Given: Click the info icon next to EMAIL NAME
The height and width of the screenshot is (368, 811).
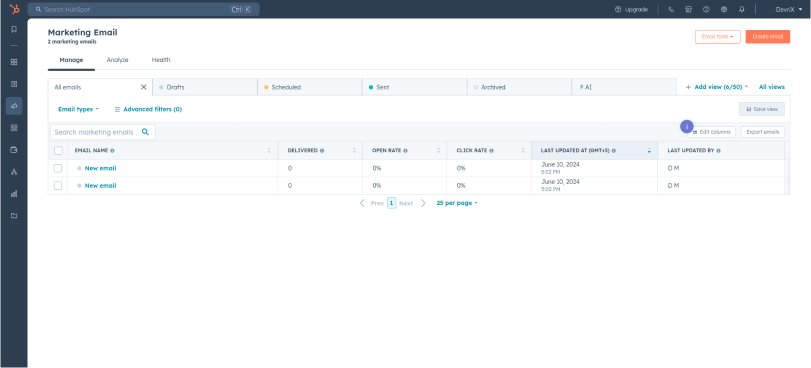Looking at the screenshot, I should [x=112, y=151].
